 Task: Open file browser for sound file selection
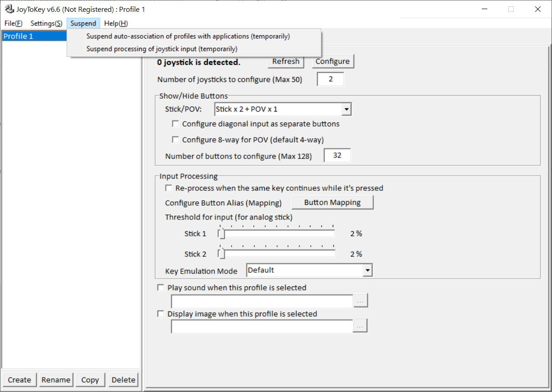361,300
